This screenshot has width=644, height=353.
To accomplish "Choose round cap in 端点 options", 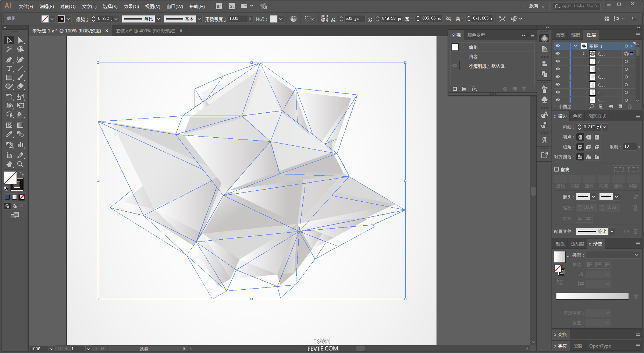I will click(x=588, y=137).
